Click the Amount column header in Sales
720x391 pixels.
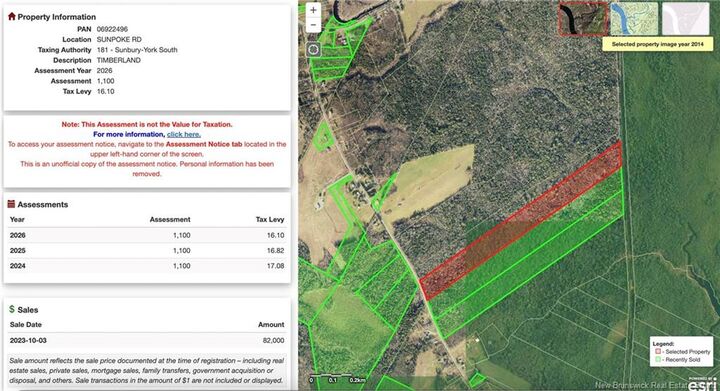click(271, 324)
